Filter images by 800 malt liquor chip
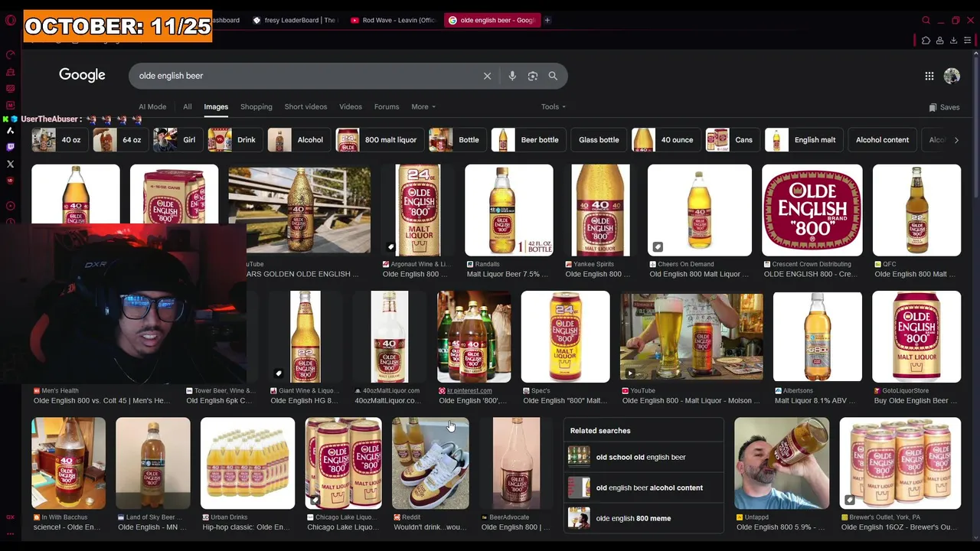This screenshot has width=980, height=551. (380, 140)
